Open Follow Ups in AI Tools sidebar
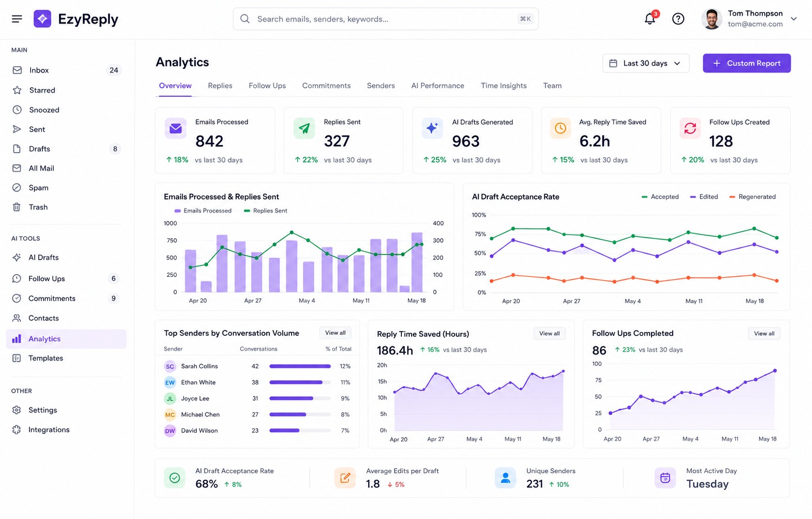 click(66, 278)
